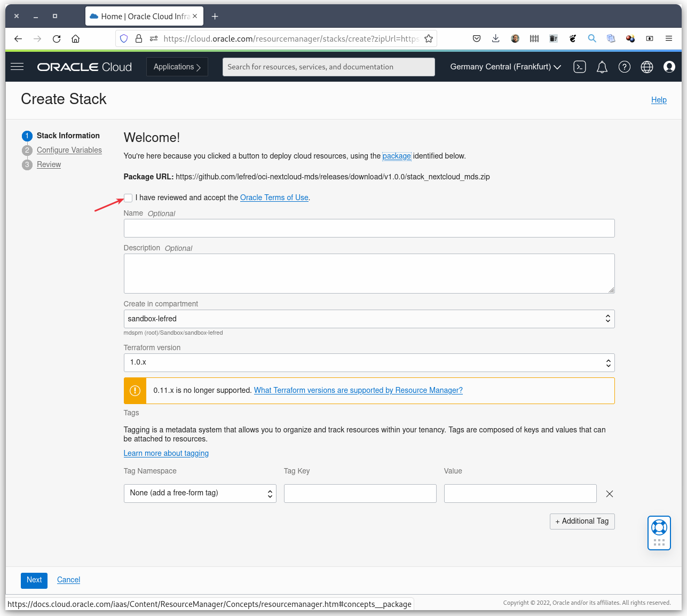Open the support lifebuoy widget
This screenshot has width=687, height=616.
[x=659, y=533]
